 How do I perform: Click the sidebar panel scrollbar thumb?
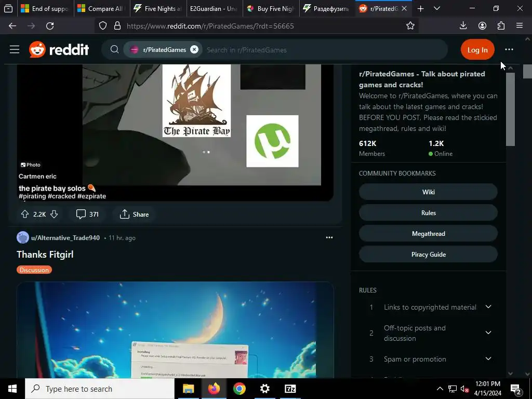[x=510, y=109]
